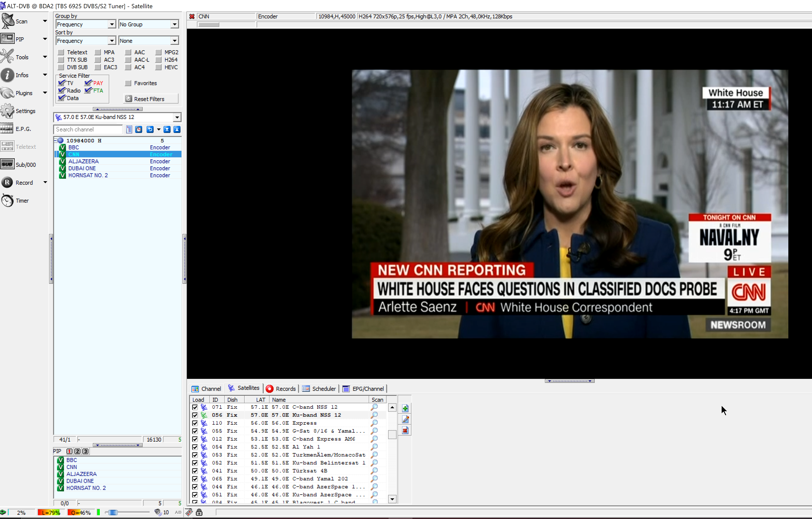Toggle the Teletext filter checkbox

coord(61,52)
